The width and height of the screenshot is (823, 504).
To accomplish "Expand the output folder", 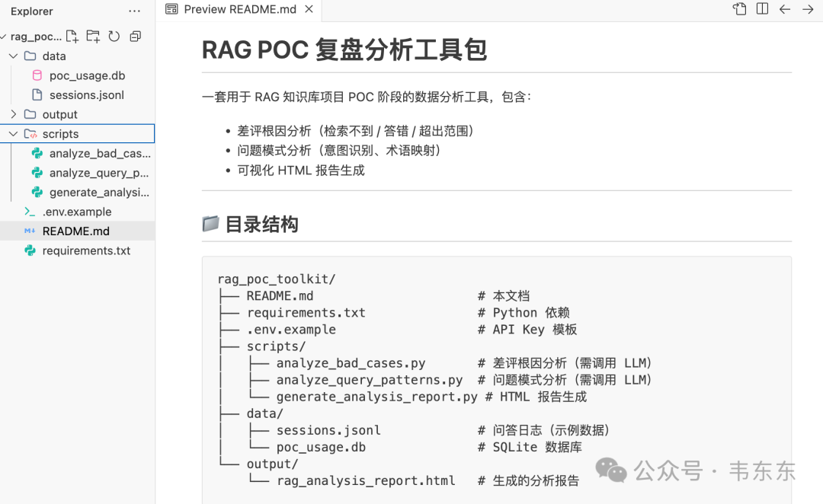I will (x=13, y=114).
